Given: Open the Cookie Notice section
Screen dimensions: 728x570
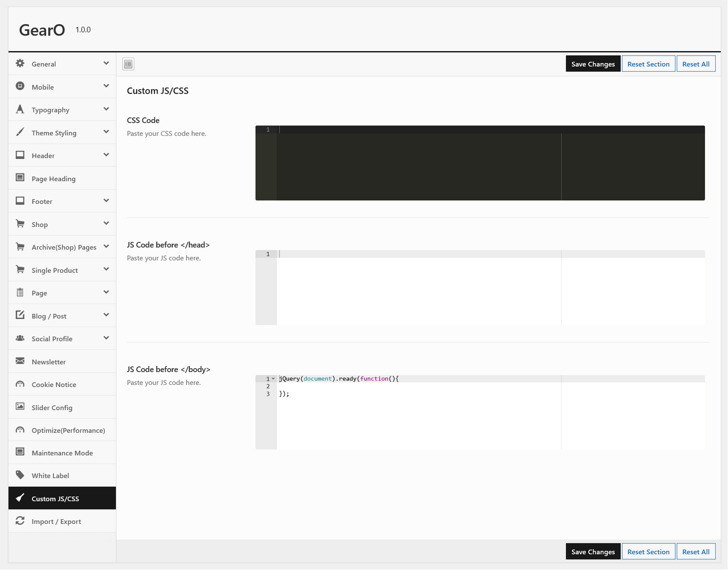Looking at the screenshot, I should click(54, 384).
